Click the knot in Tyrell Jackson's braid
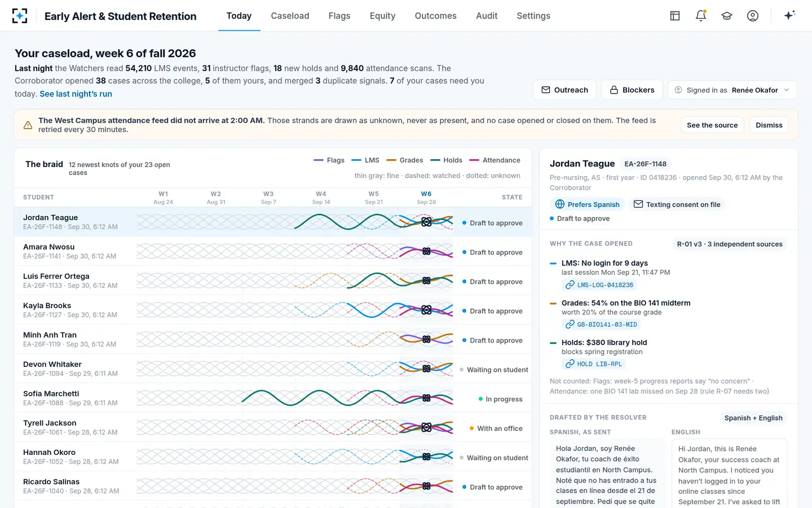Viewport: 812px width, 508px height. pyautogui.click(x=426, y=427)
